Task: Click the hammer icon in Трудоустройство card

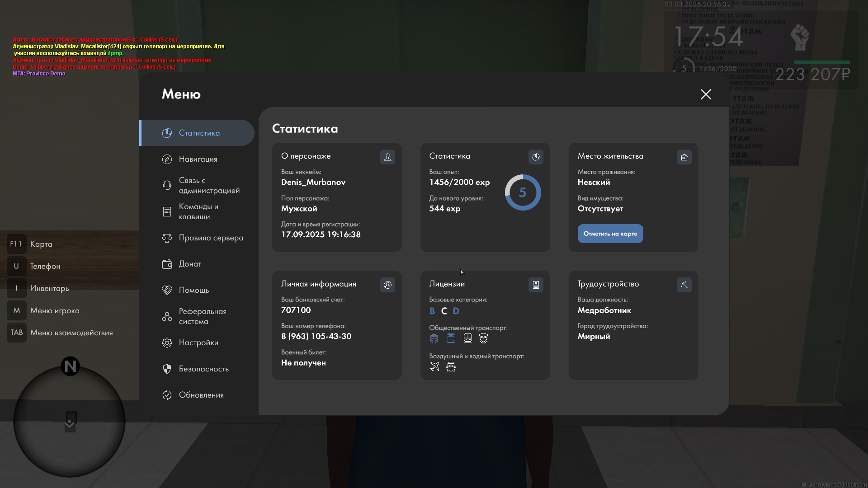Action: [x=684, y=285]
